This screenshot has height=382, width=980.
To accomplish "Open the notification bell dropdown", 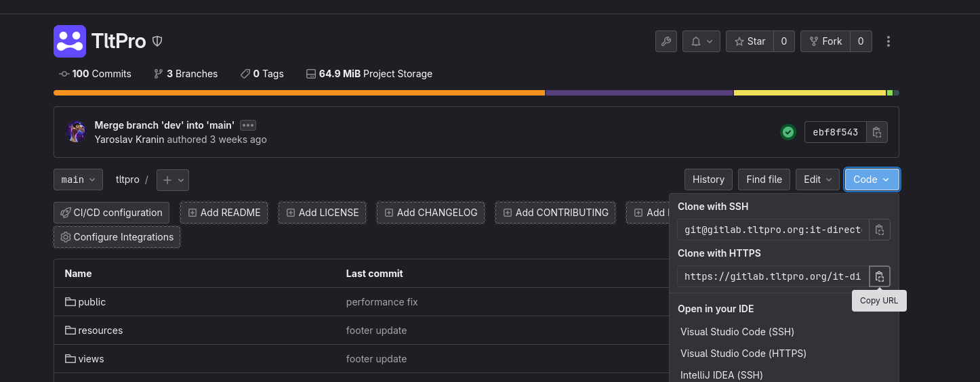I will point(701,41).
